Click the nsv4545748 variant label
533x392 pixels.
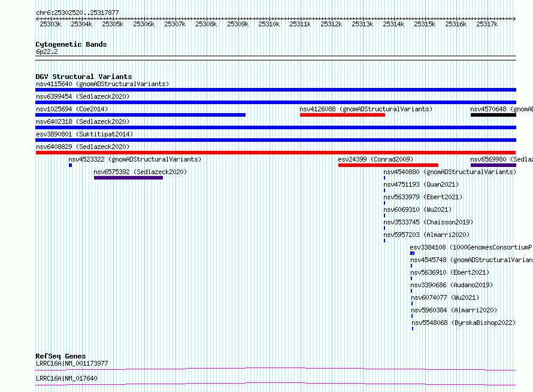[x=471, y=260]
